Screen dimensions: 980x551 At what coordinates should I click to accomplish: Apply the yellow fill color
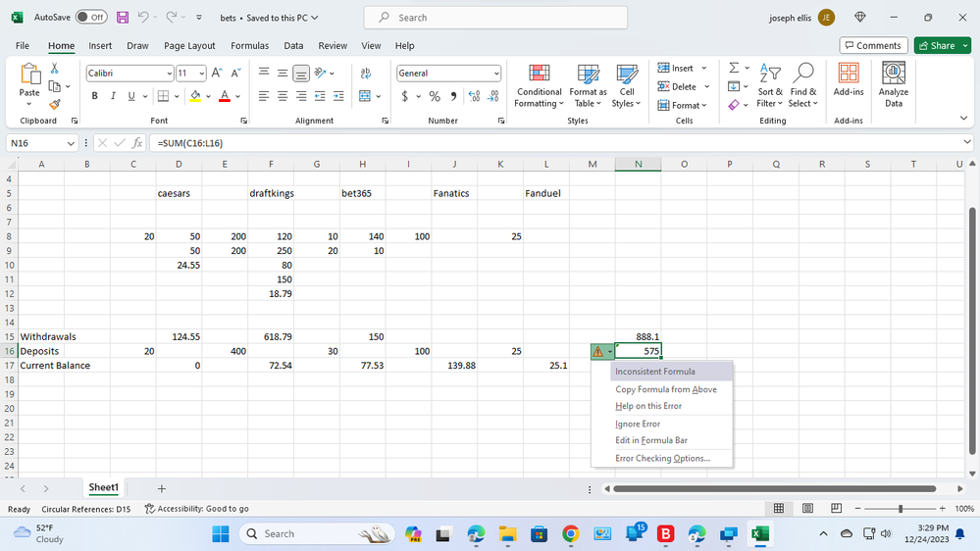[x=195, y=96]
